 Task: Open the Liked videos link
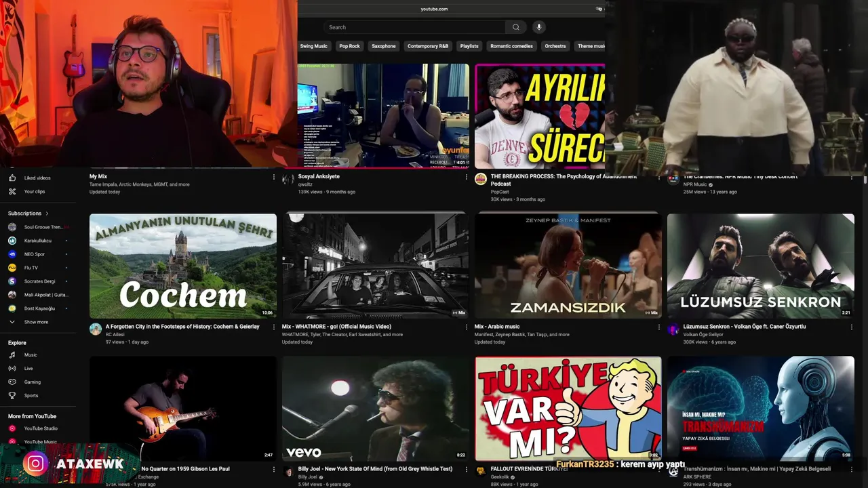37,178
